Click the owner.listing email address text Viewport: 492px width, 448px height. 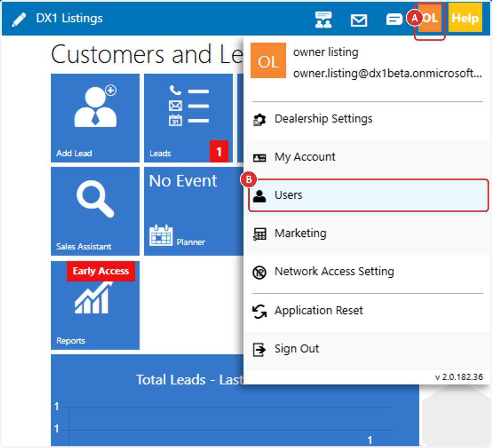pos(387,73)
